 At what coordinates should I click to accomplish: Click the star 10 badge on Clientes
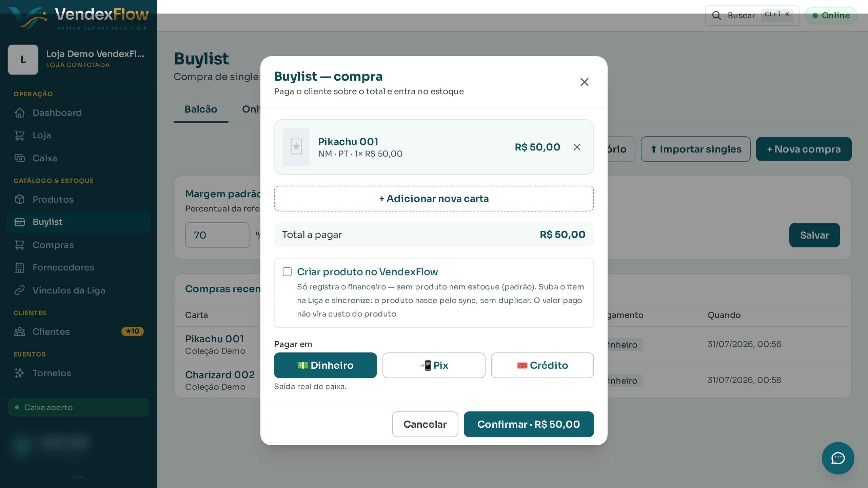pos(133,331)
